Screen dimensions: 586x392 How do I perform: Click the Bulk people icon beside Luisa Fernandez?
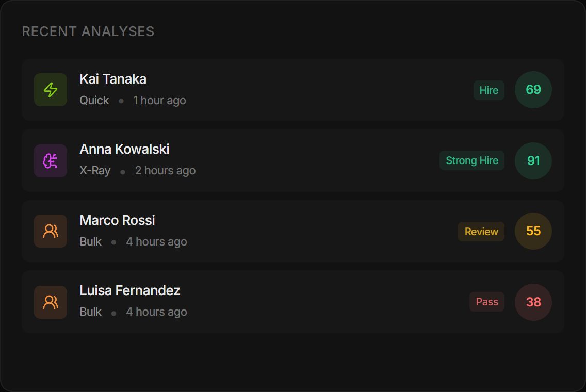[x=51, y=302]
